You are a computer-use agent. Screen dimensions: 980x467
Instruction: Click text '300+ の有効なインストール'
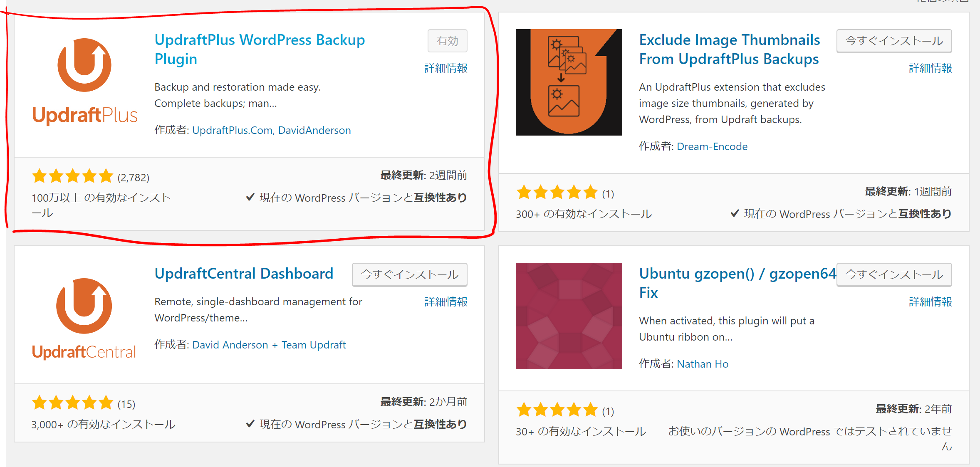pyautogui.click(x=584, y=214)
